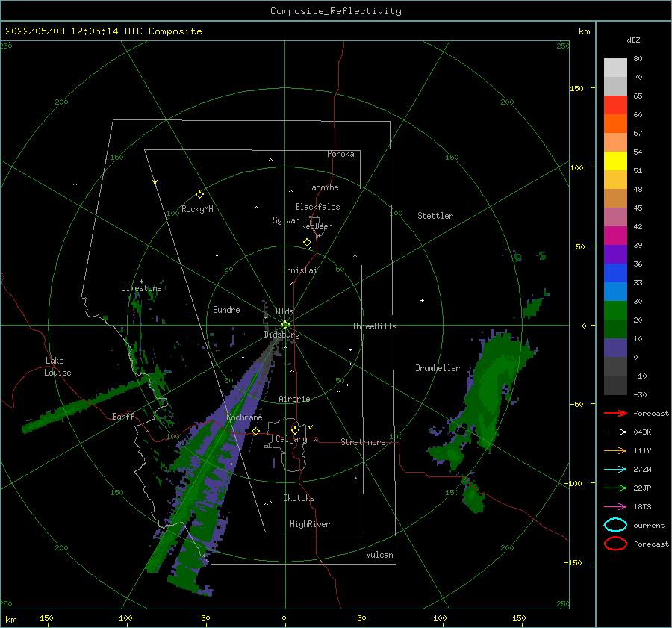Click the blue 33-36 dBZ swatch

click(615, 273)
